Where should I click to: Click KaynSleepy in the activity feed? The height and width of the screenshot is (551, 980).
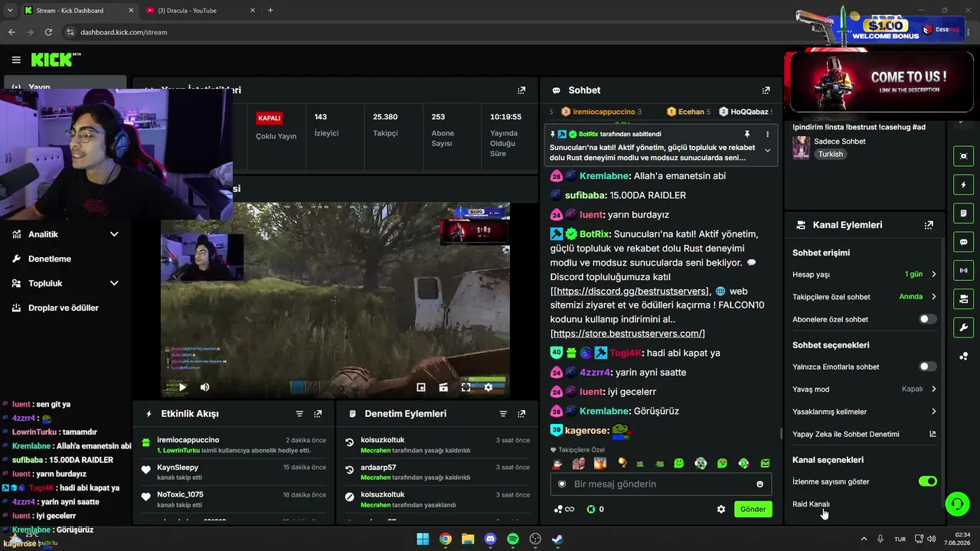(x=178, y=468)
